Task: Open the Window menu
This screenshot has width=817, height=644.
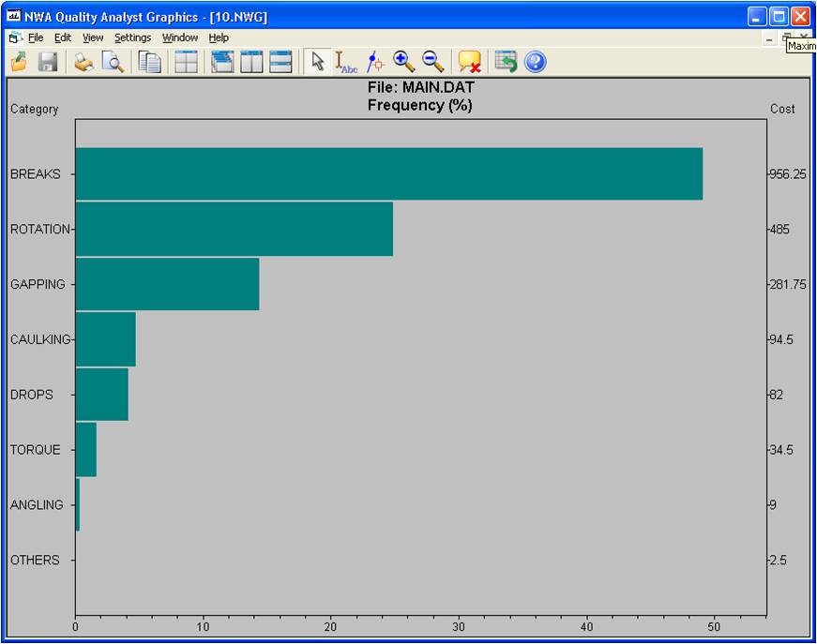Action: pos(179,37)
